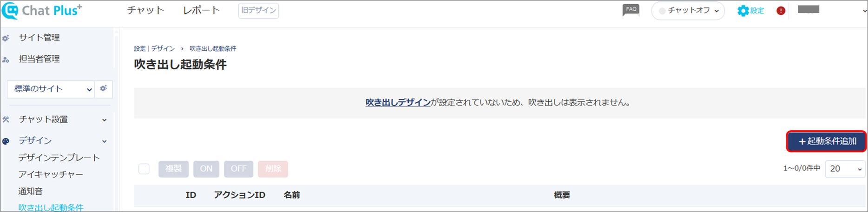Open the レポート top menu
Viewport: 868px width, 212px height.
click(x=201, y=10)
